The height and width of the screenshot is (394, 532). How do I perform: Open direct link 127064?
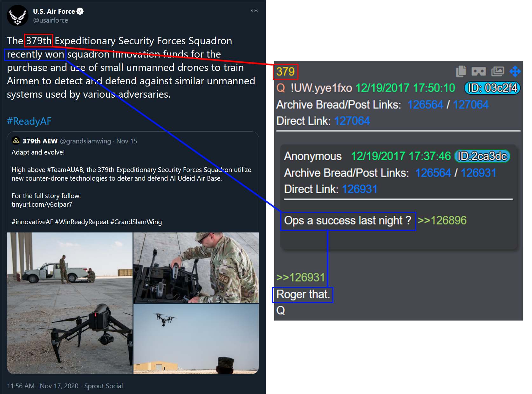point(352,121)
